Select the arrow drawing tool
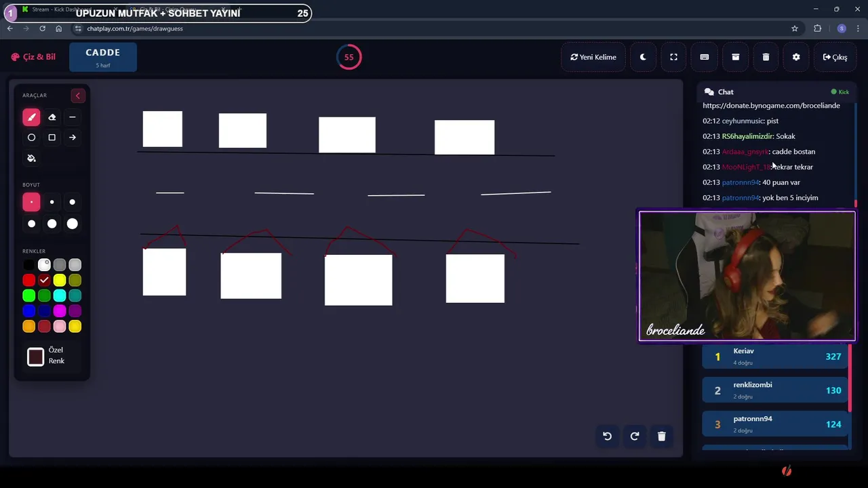 pyautogui.click(x=72, y=138)
